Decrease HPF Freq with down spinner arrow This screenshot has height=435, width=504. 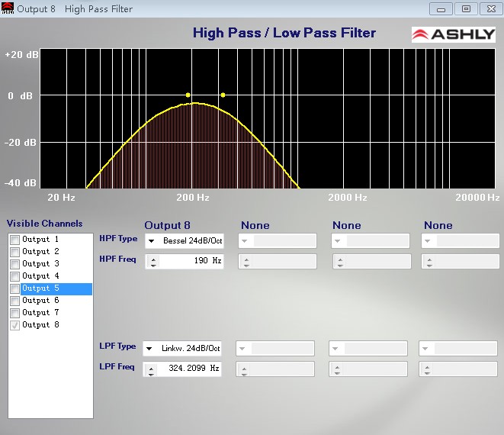(153, 265)
